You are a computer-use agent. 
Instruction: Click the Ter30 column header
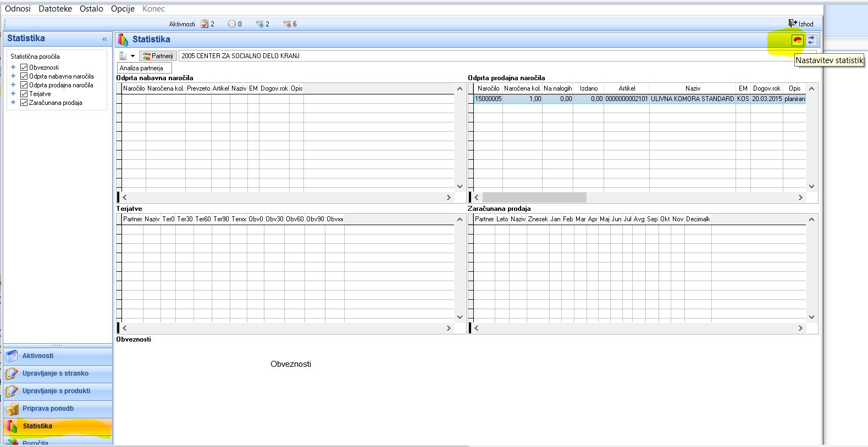click(185, 219)
